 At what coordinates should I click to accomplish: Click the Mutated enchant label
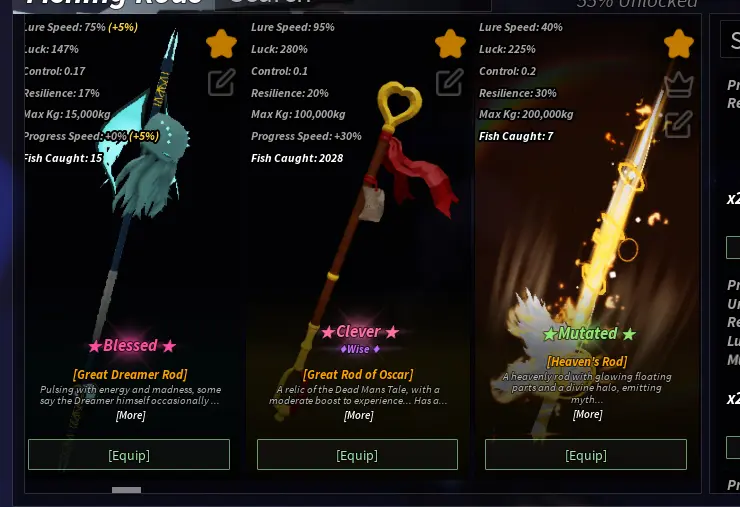589,333
